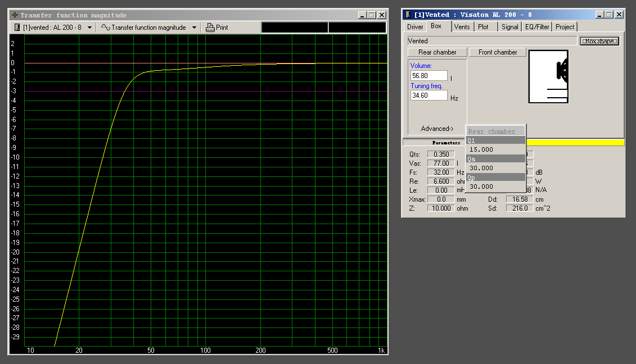The image size is (636, 364).
Task: Click the Volume input field
Action: pyautogui.click(x=428, y=76)
